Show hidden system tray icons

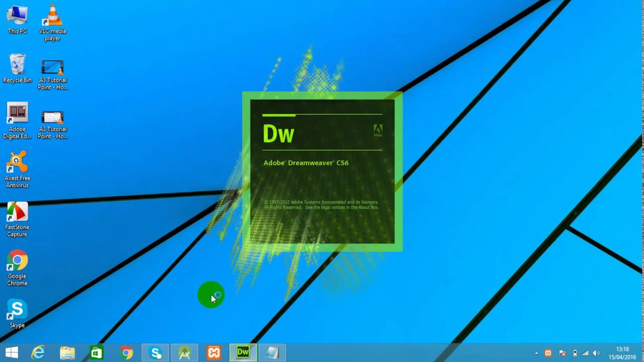point(536,353)
